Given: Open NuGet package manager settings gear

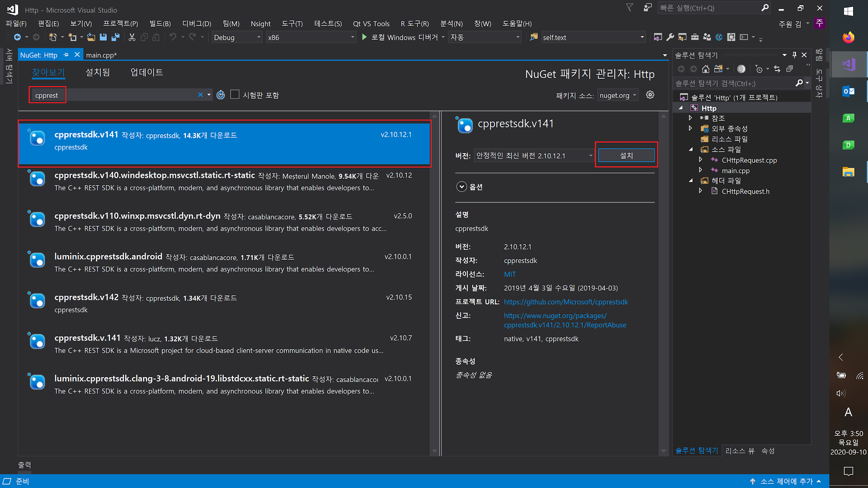Looking at the screenshot, I should (x=650, y=95).
